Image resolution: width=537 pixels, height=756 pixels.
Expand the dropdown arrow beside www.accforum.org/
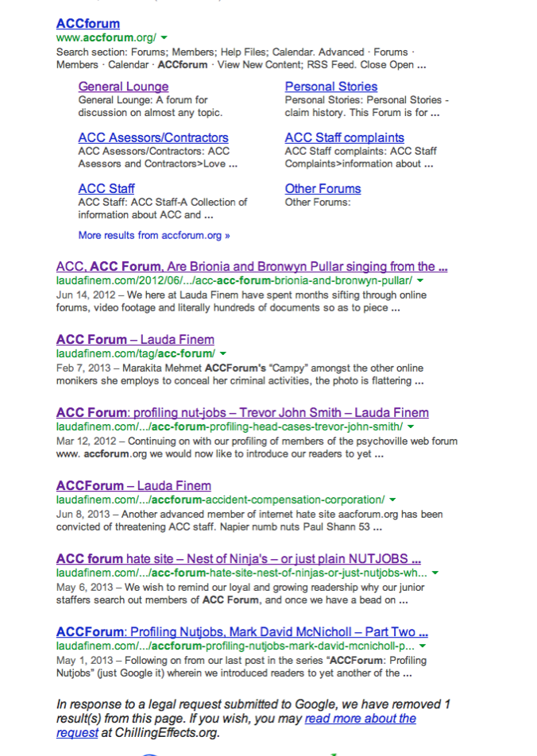click(x=164, y=37)
